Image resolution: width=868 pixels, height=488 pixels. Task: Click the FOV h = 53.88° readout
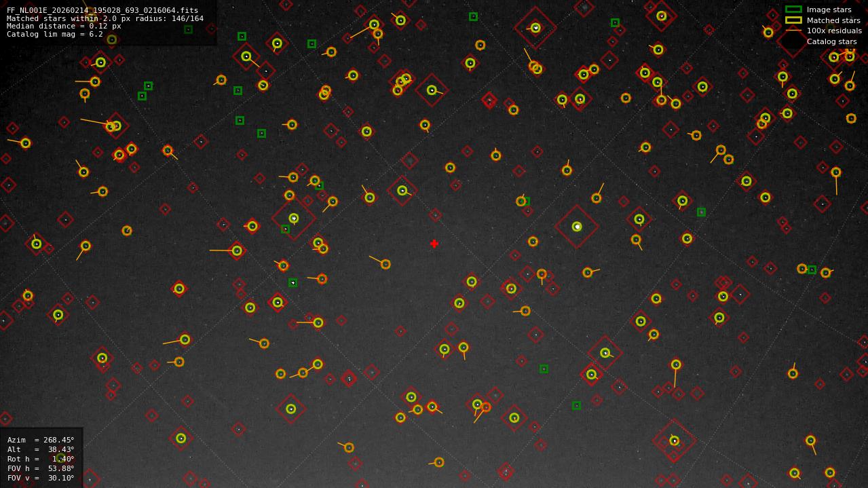(41, 468)
